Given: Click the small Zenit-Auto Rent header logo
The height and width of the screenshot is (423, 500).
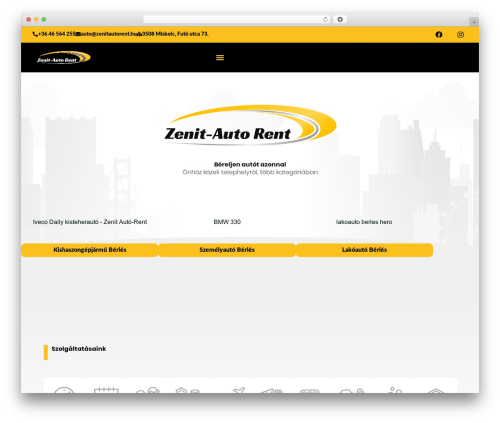Looking at the screenshot, I should (64, 57).
